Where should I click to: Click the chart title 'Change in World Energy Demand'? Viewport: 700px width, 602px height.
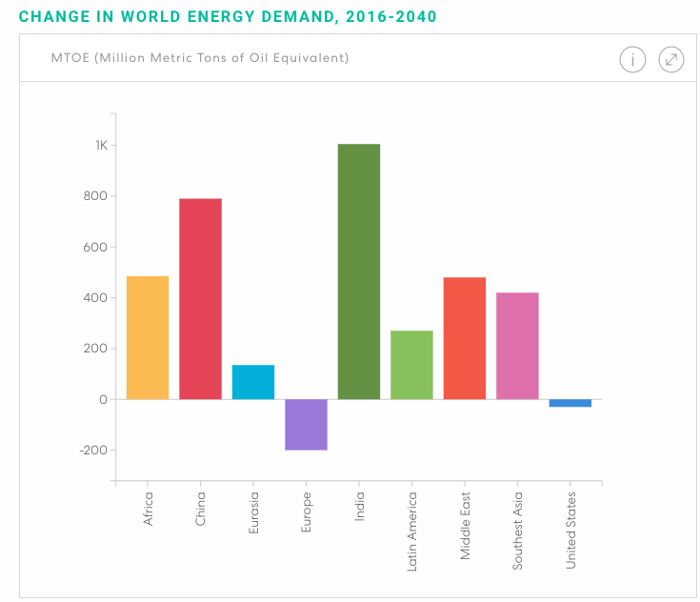click(229, 16)
